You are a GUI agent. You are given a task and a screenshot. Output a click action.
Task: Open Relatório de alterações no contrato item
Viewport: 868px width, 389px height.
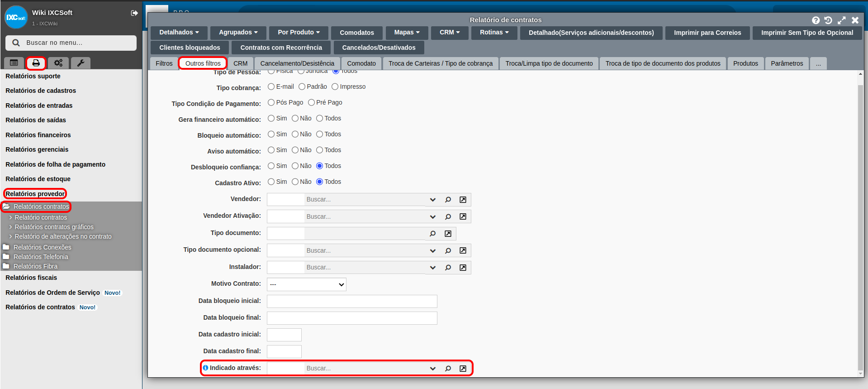tap(63, 236)
